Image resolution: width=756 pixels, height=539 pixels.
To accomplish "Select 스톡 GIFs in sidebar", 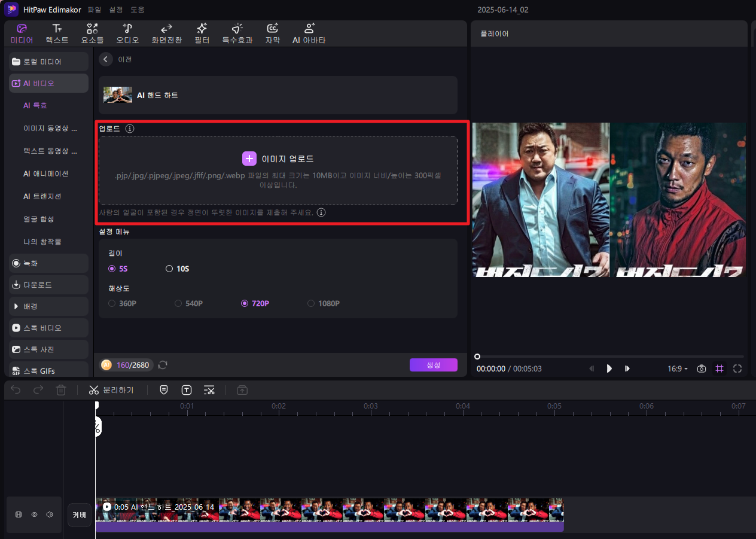I will (x=48, y=370).
